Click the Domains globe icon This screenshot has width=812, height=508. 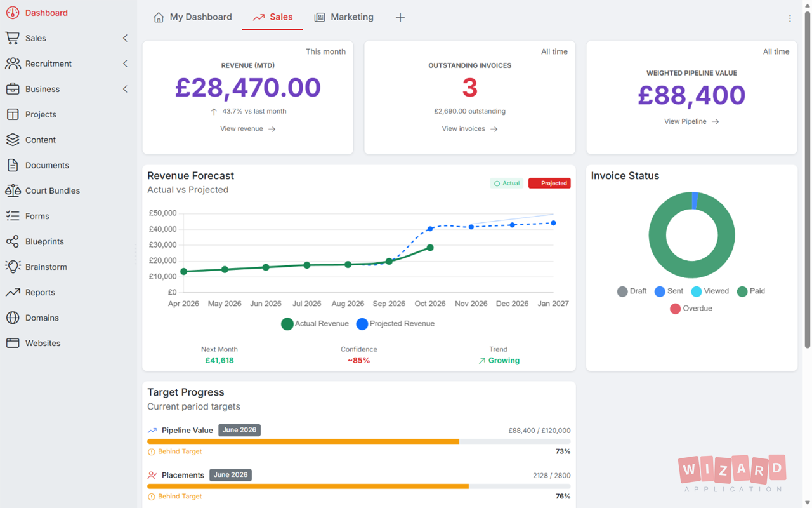[x=13, y=317]
